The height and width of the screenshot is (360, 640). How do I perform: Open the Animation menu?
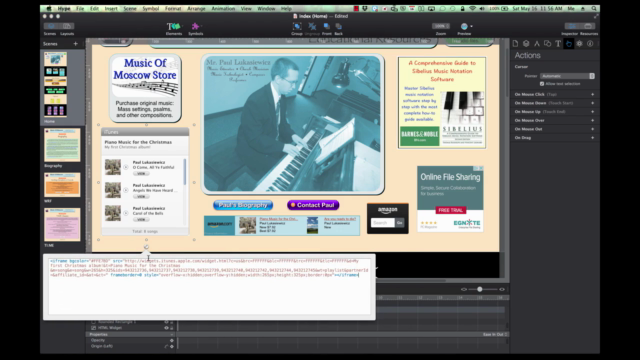[223, 9]
